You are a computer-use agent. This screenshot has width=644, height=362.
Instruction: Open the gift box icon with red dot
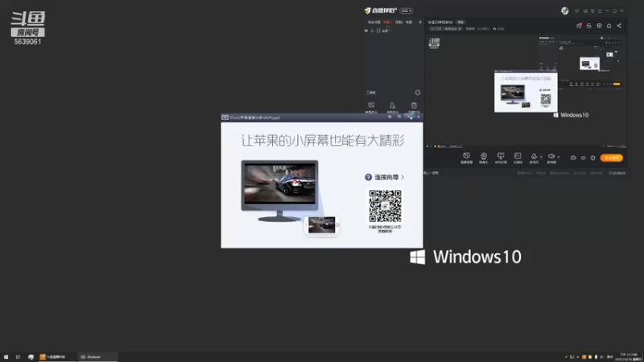click(x=579, y=26)
